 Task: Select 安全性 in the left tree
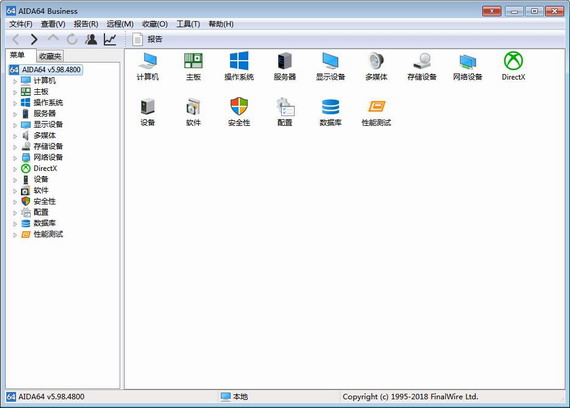(x=44, y=201)
